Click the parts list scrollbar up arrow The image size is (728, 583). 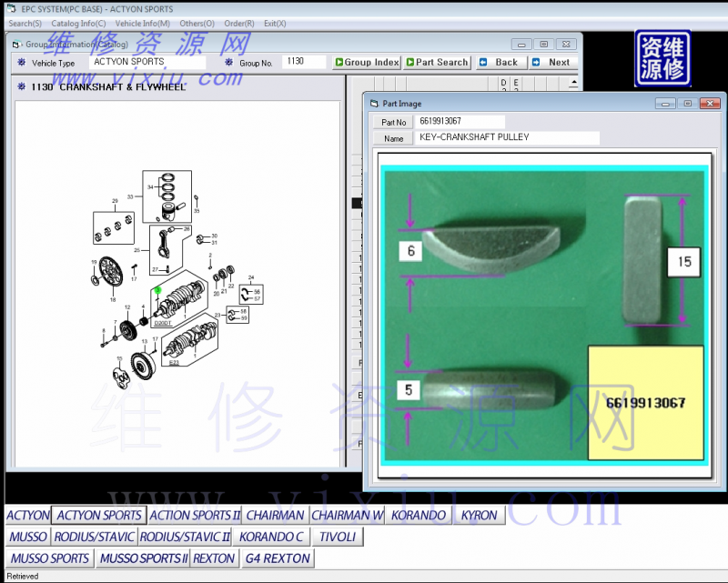point(574,83)
